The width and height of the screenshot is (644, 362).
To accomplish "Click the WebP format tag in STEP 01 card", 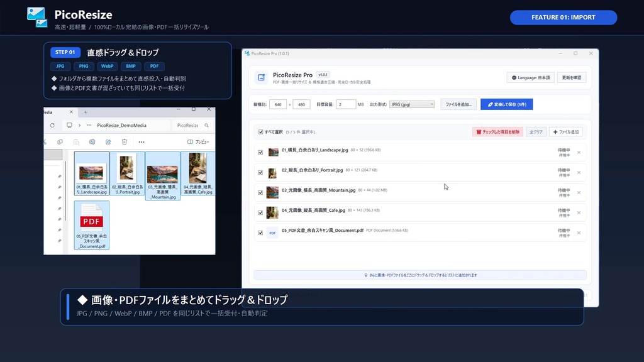I will click(107, 66).
